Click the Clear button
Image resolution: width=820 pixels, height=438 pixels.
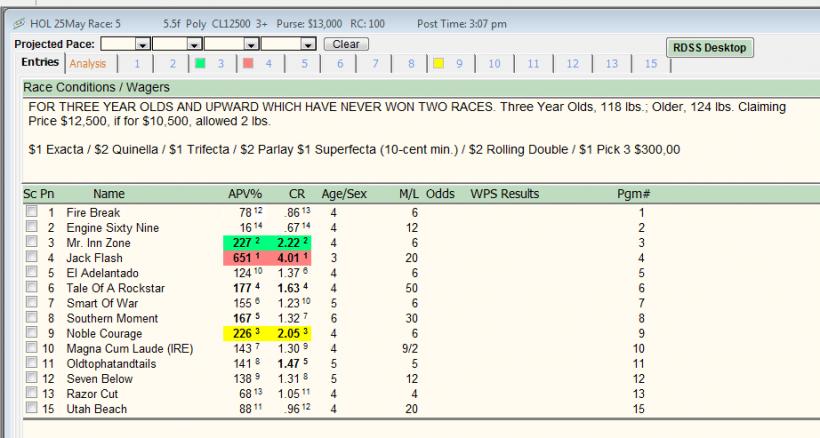[x=346, y=44]
